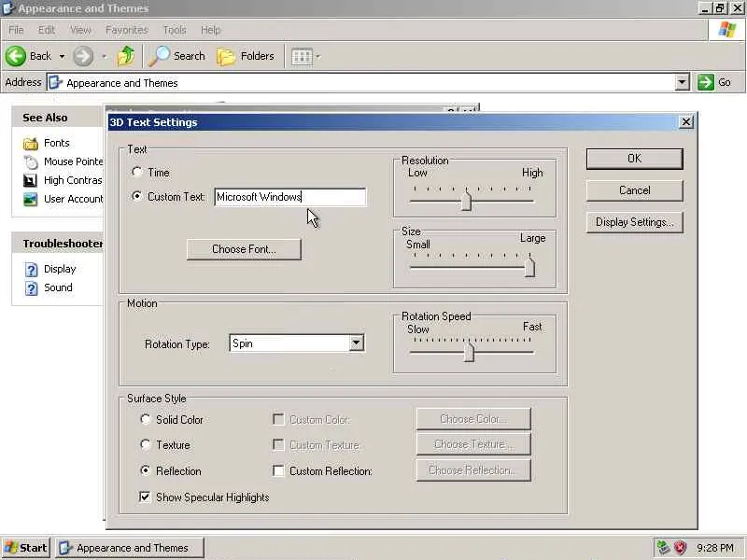
Task: Open the View menu
Action: point(80,30)
